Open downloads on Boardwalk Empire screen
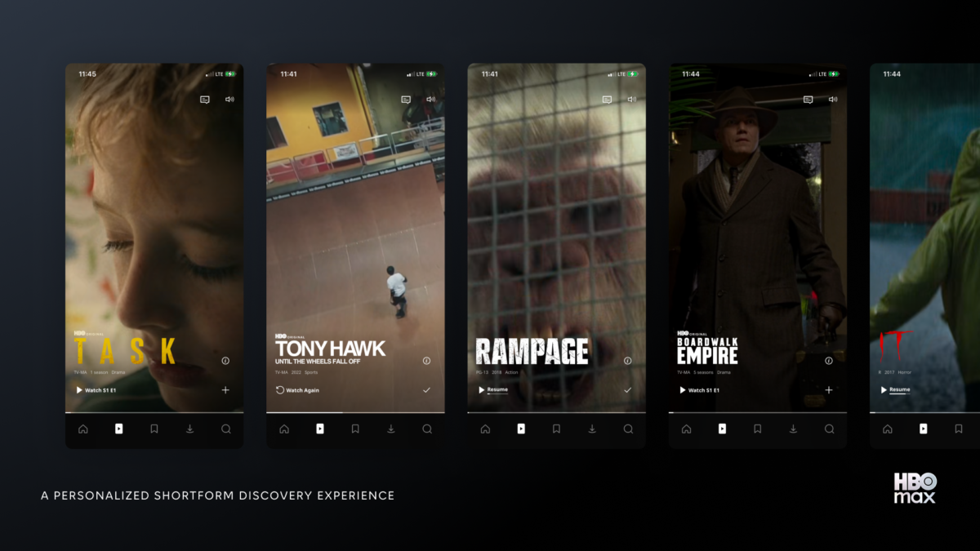980x551 pixels. point(793,429)
